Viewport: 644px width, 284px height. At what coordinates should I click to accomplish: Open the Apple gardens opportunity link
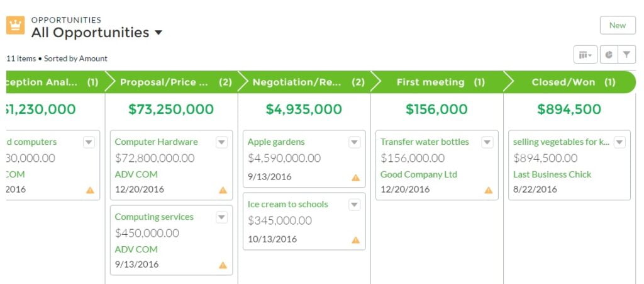click(276, 142)
